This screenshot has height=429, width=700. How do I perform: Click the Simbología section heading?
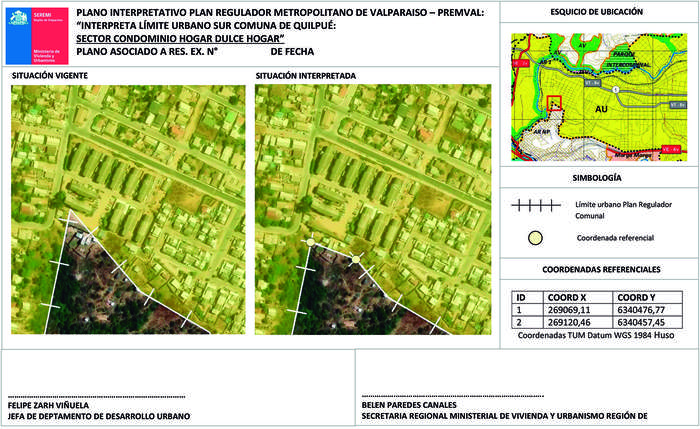[x=596, y=177]
